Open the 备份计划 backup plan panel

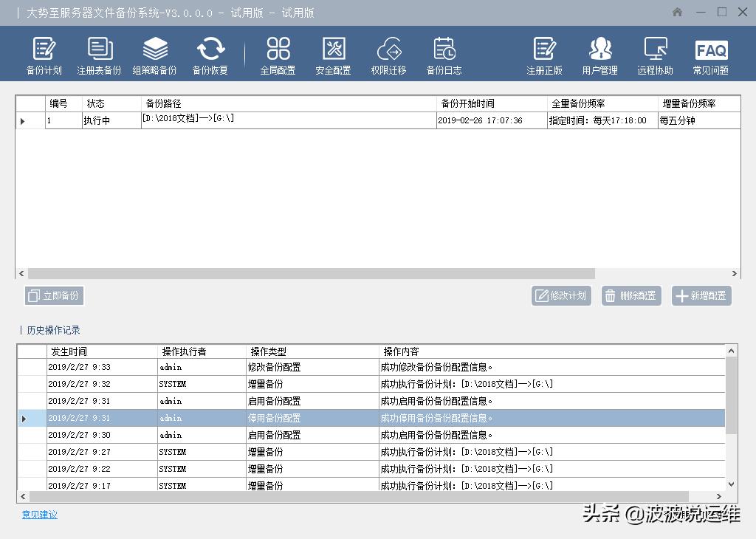tap(44, 53)
